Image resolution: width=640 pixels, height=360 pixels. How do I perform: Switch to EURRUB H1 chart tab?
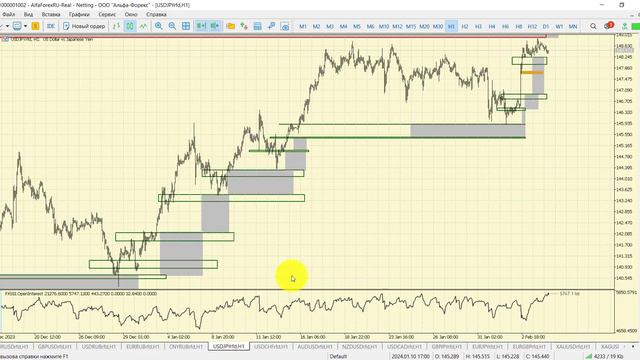(142, 347)
